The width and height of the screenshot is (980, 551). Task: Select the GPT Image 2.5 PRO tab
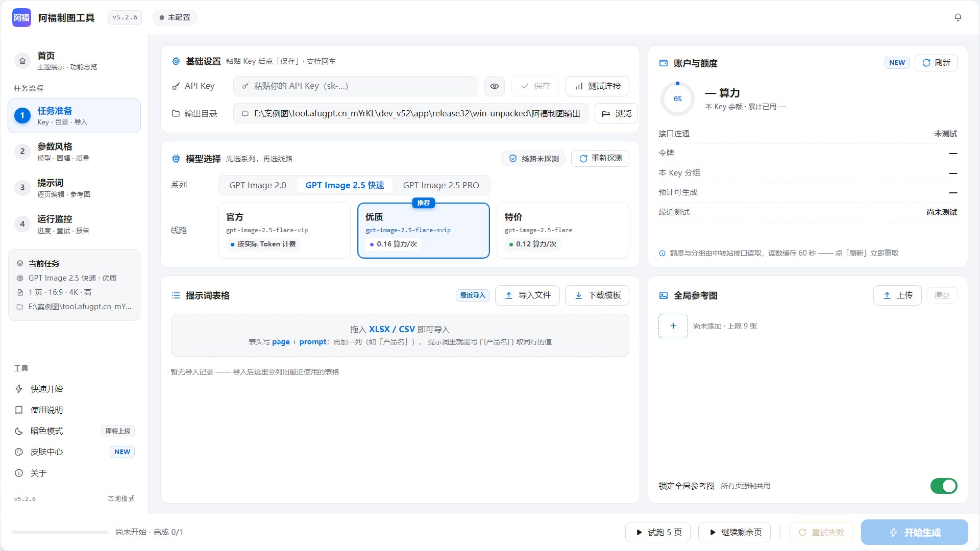point(441,185)
